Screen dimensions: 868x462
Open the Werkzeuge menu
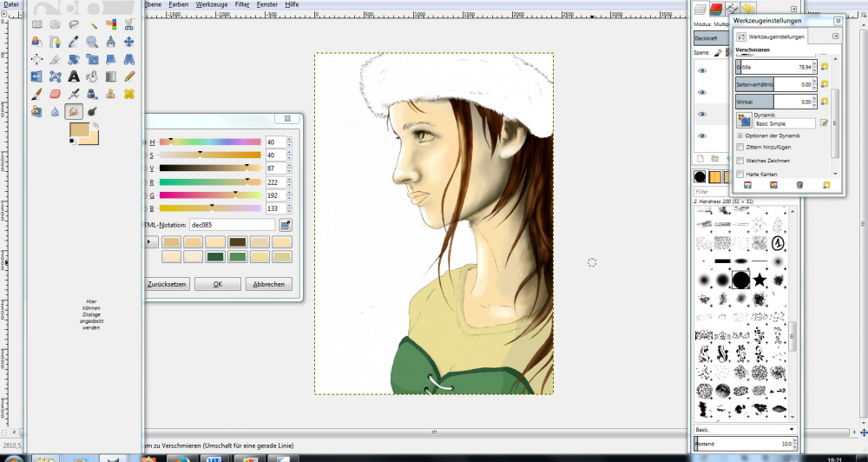(x=212, y=3)
